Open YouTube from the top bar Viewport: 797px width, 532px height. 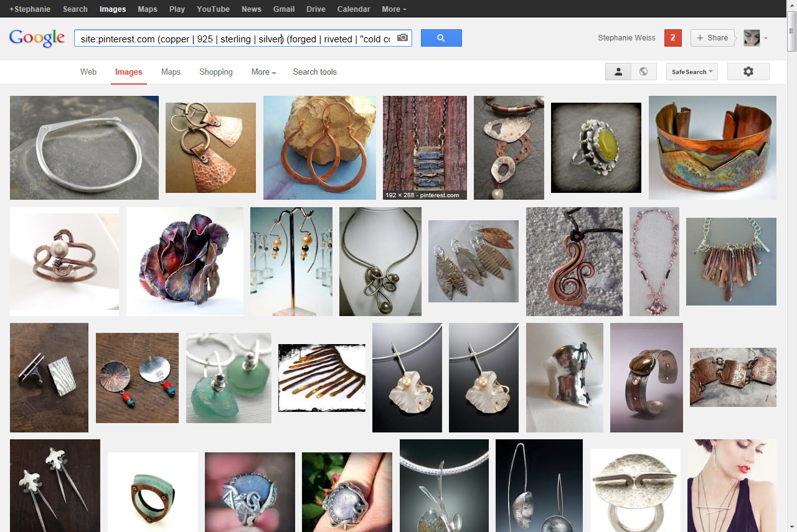coord(213,9)
